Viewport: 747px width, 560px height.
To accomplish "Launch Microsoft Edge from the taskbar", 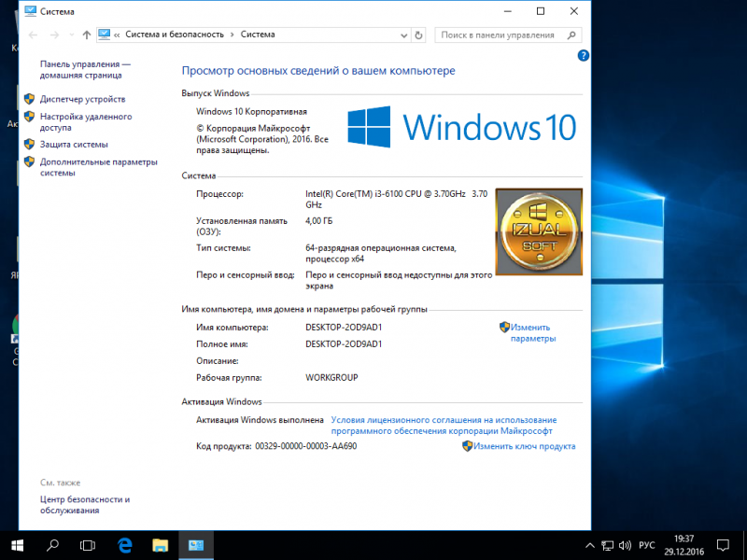I will (x=125, y=545).
